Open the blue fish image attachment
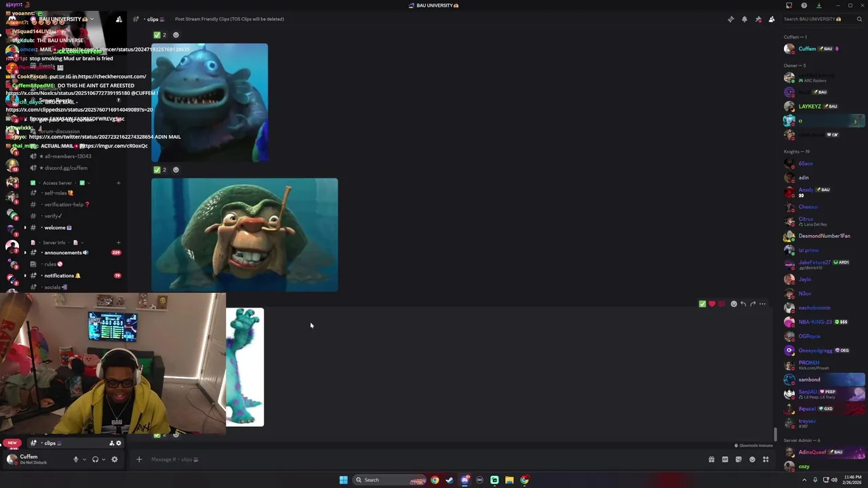868x488 pixels. (210, 102)
